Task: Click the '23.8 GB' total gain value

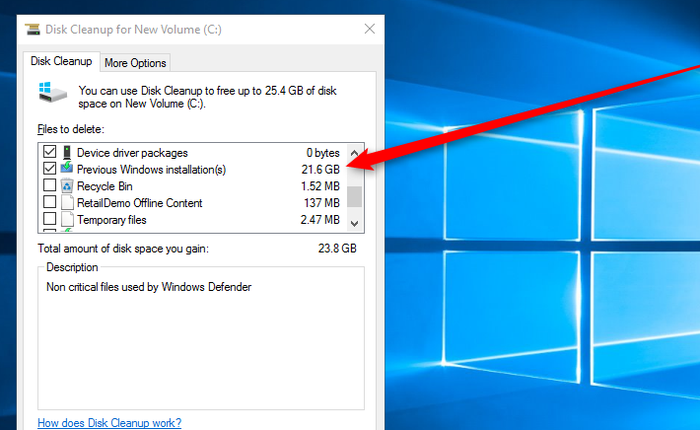Action: pyautogui.click(x=338, y=249)
